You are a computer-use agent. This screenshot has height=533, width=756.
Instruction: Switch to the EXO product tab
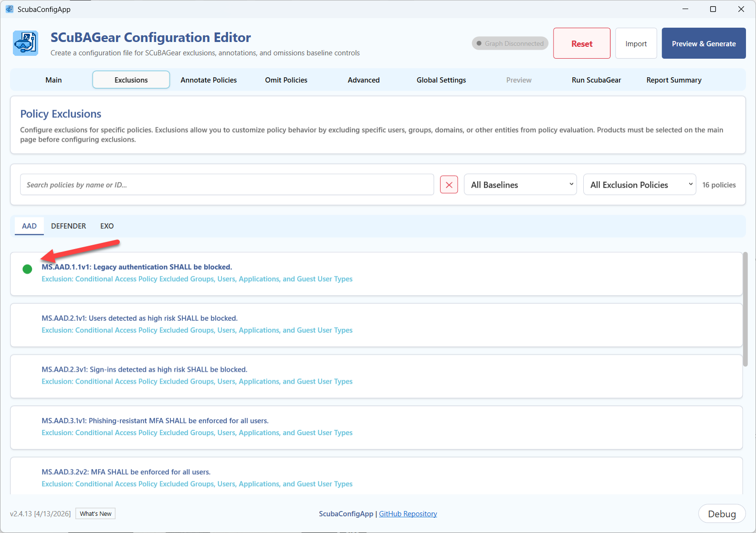coord(107,226)
